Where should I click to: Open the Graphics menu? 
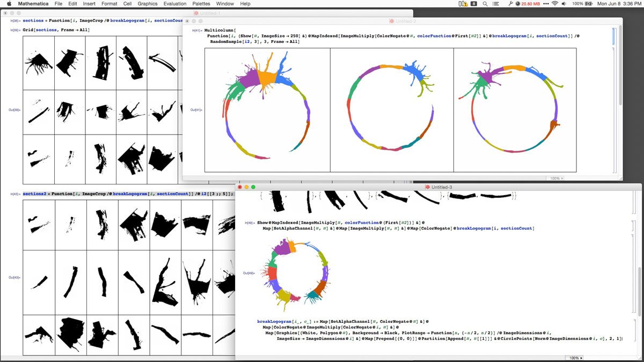pos(148,4)
